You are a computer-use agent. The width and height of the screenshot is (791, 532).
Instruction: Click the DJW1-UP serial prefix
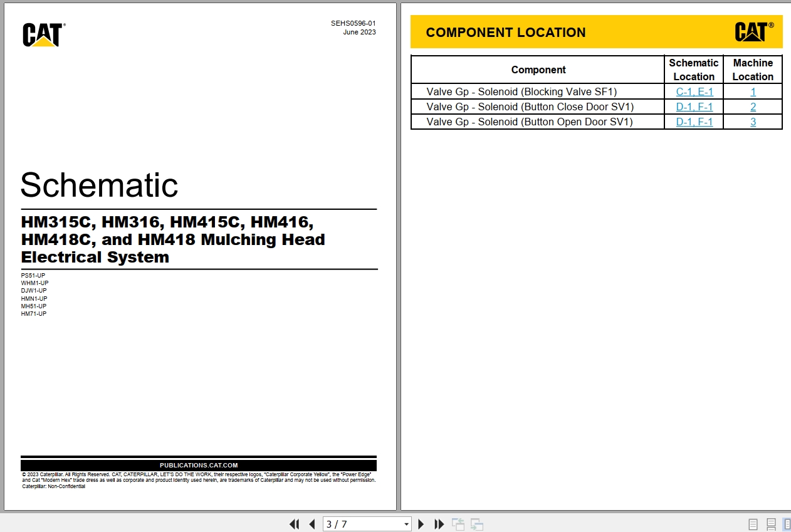[x=34, y=290]
